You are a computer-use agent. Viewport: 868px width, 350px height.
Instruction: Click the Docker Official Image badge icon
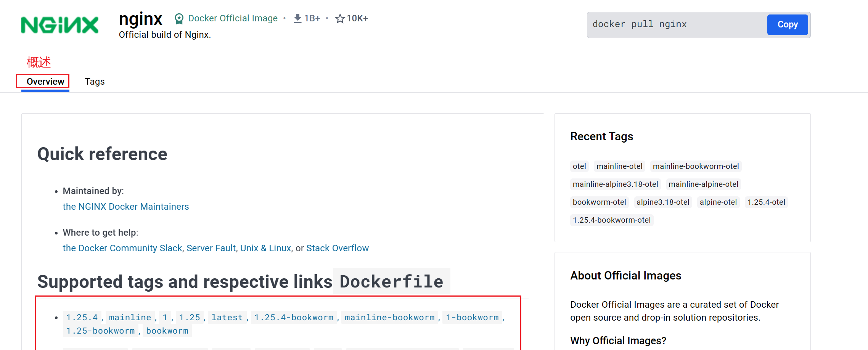179,19
